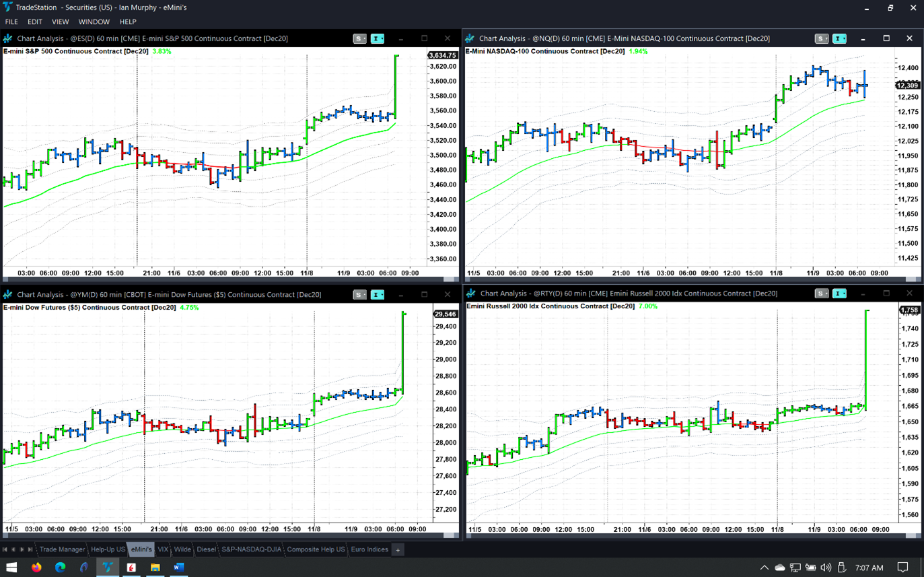Add a new workspace tab with plus
The height and width of the screenshot is (577, 924).
[398, 550]
